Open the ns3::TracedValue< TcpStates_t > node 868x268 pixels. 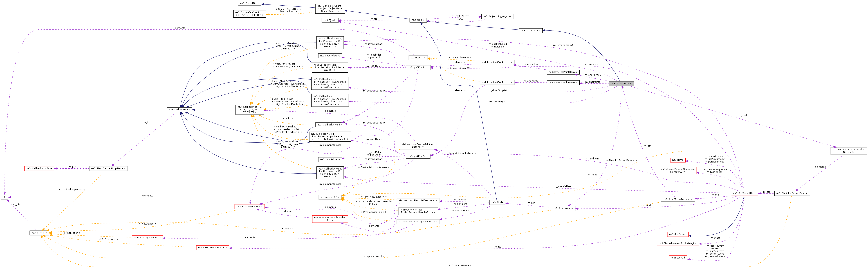click(678, 243)
